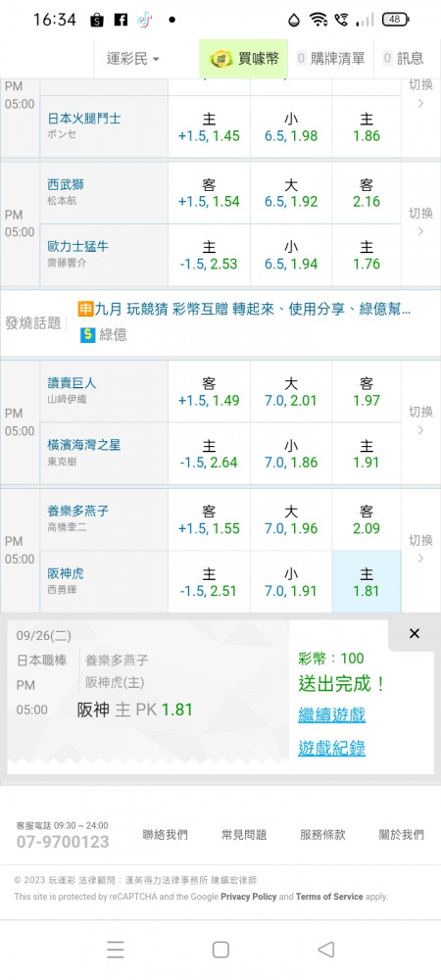Open the 綠億 topic with S icon

[x=104, y=335]
